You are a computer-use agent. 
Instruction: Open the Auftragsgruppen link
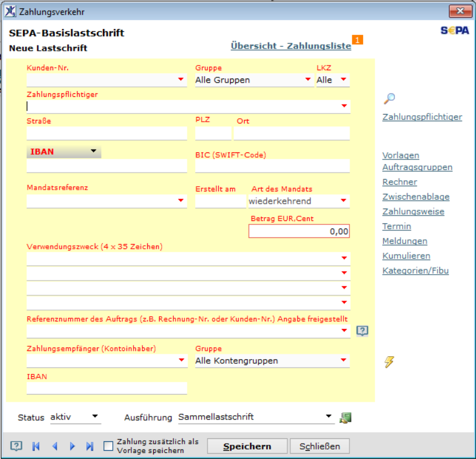click(x=417, y=167)
